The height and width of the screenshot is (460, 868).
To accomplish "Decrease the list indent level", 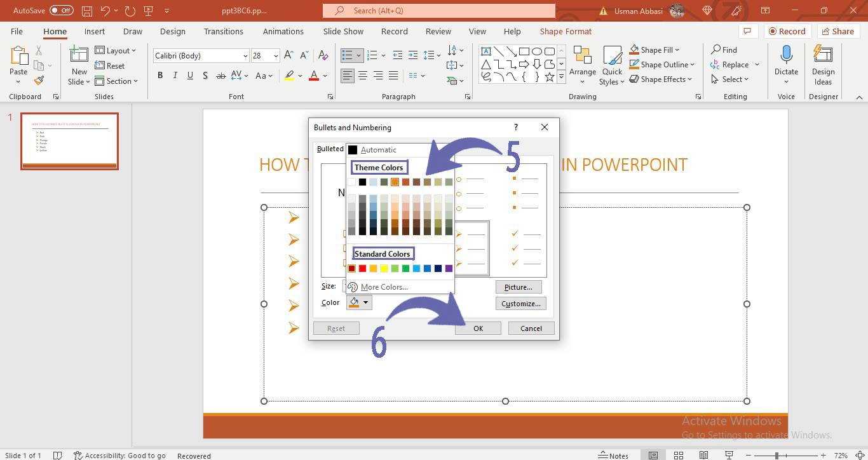I will tap(398, 55).
